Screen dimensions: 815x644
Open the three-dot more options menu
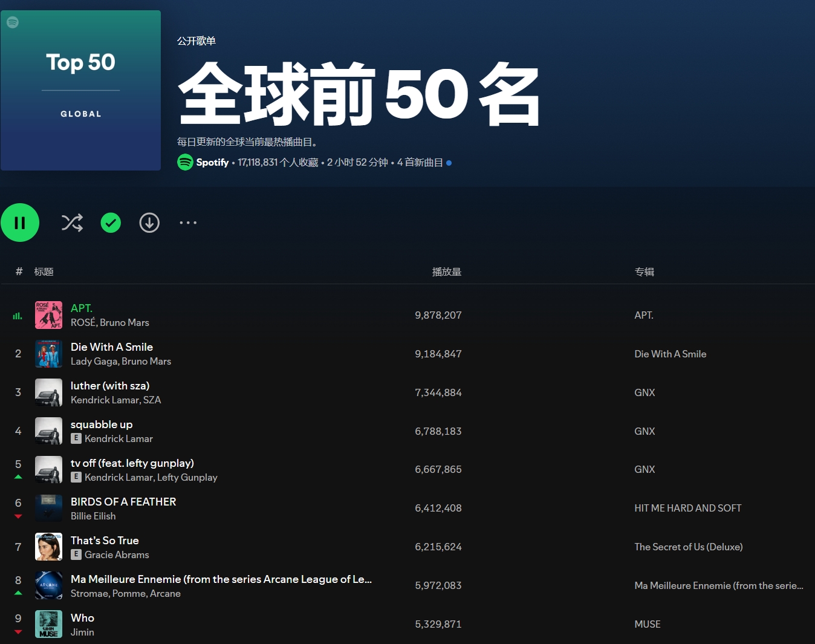(188, 223)
